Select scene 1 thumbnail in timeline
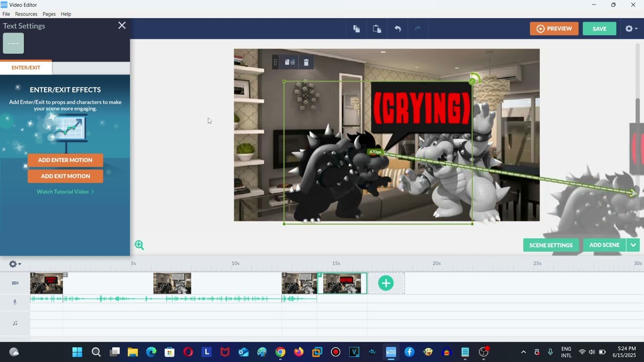The height and width of the screenshot is (362, 644). tap(46, 284)
